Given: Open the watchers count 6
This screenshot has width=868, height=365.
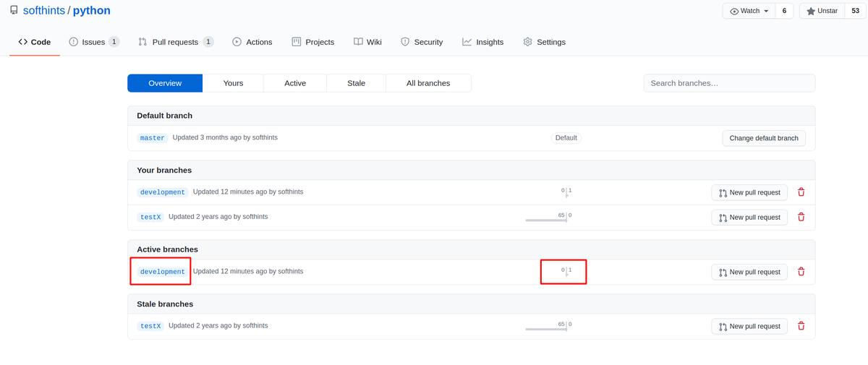Looking at the screenshot, I should [x=784, y=11].
